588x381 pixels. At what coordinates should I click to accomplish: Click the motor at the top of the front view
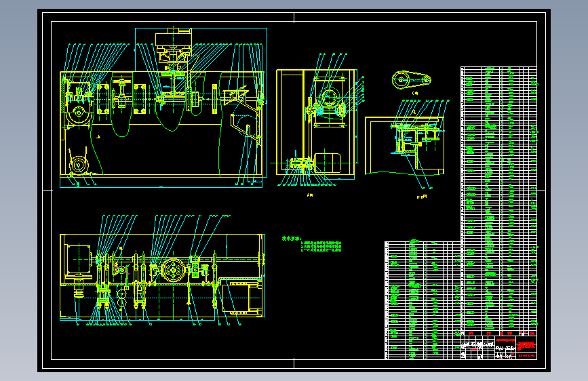[x=174, y=39]
